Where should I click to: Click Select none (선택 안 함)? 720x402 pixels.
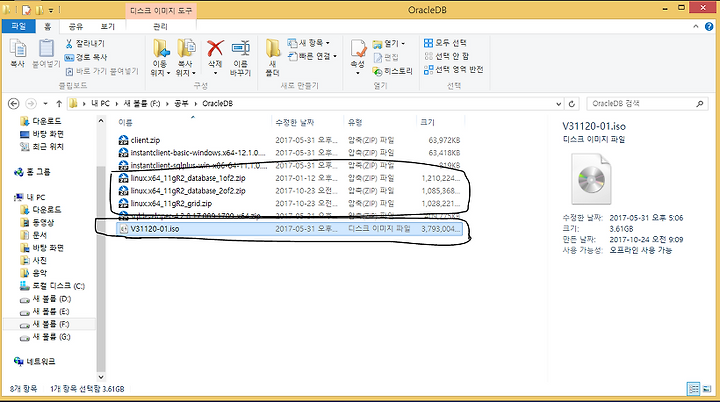446,56
